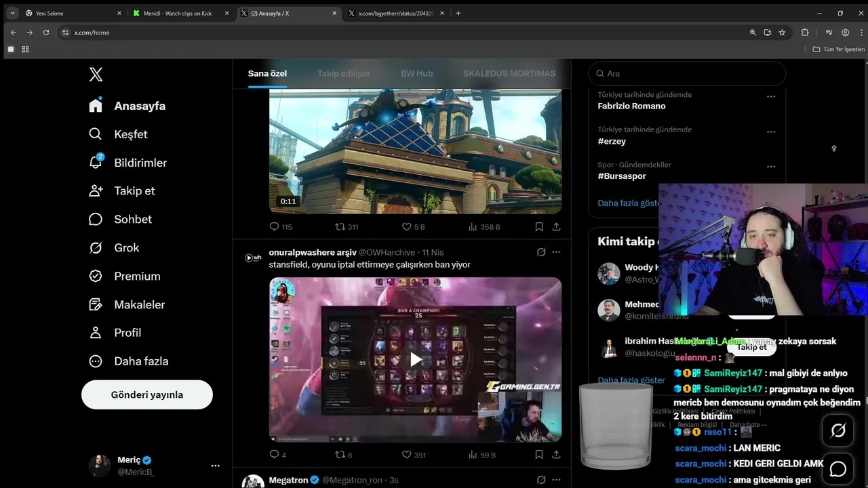Open a new browser tab
The height and width of the screenshot is (488, 868).
click(458, 13)
